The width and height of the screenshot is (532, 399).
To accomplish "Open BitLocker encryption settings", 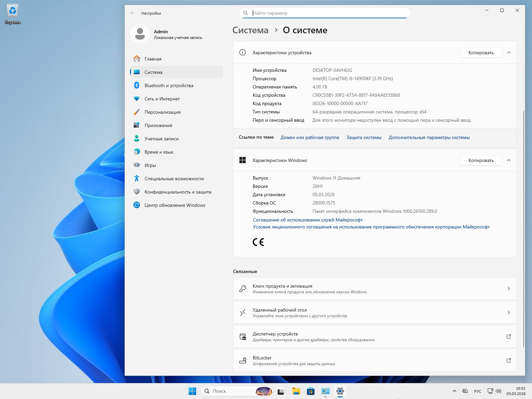I will [375, 360].
